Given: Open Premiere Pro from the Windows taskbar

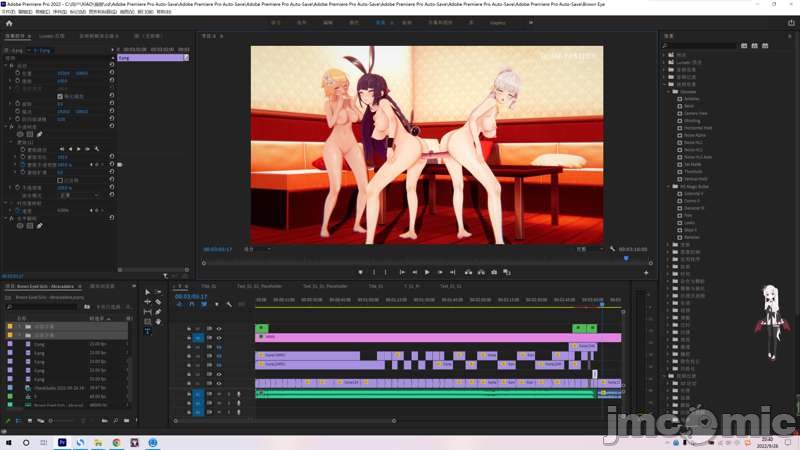Looking at the screenshot, I should pos(62,442).
